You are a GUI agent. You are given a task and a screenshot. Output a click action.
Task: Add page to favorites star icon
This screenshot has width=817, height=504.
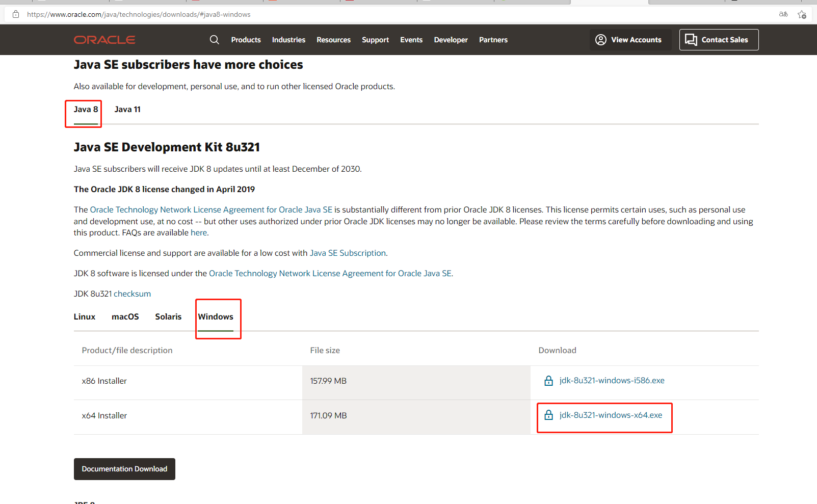coord(802,14)
